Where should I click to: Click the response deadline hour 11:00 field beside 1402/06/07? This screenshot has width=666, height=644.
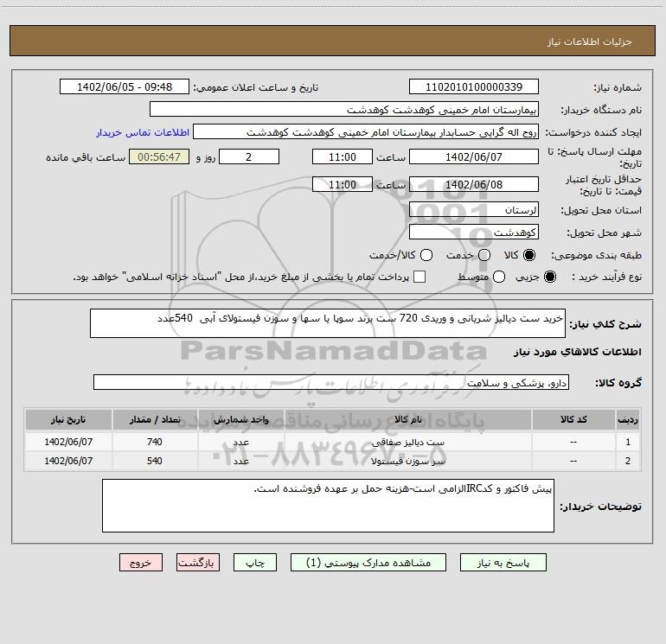(343, 156)
